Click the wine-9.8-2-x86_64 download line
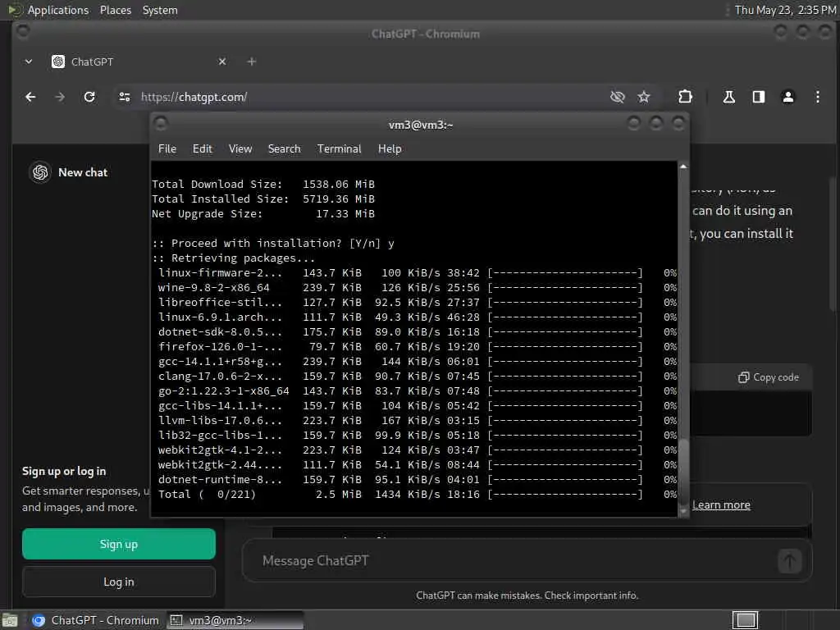Screen dimensions: 840x630 pyautogui.click(x=418, y=288)
